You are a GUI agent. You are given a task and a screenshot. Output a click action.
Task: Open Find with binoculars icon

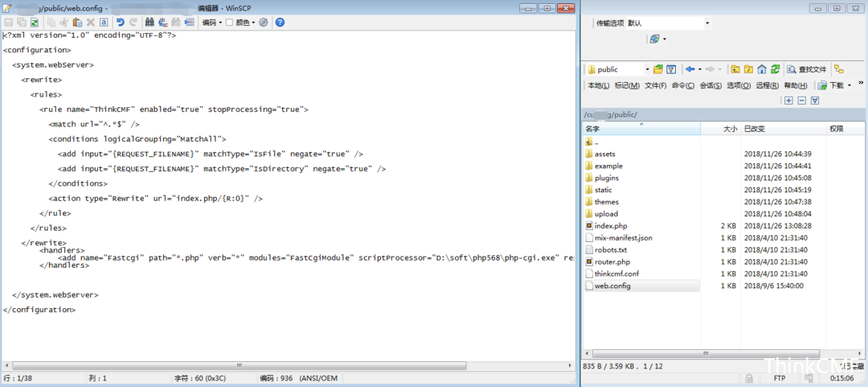[149, 23]
